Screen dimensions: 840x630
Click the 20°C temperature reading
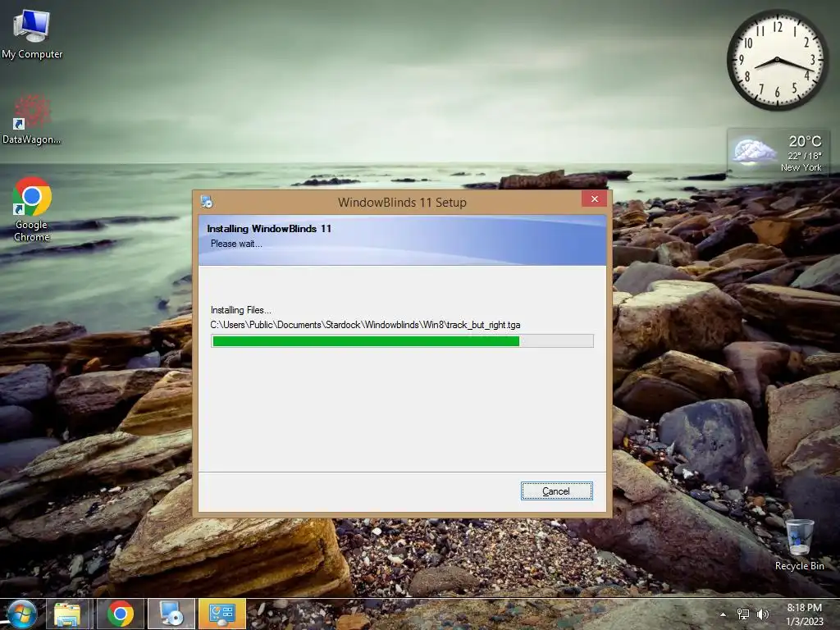click(805, 141)
